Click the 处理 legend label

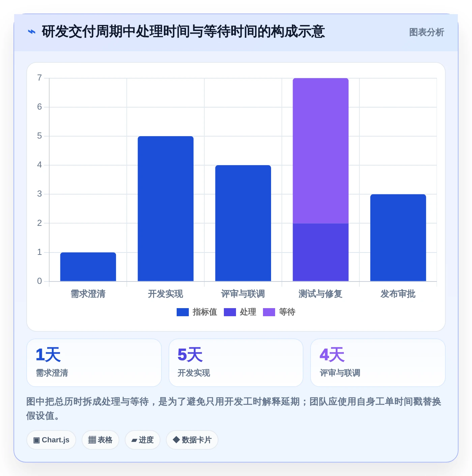(248, 312)
